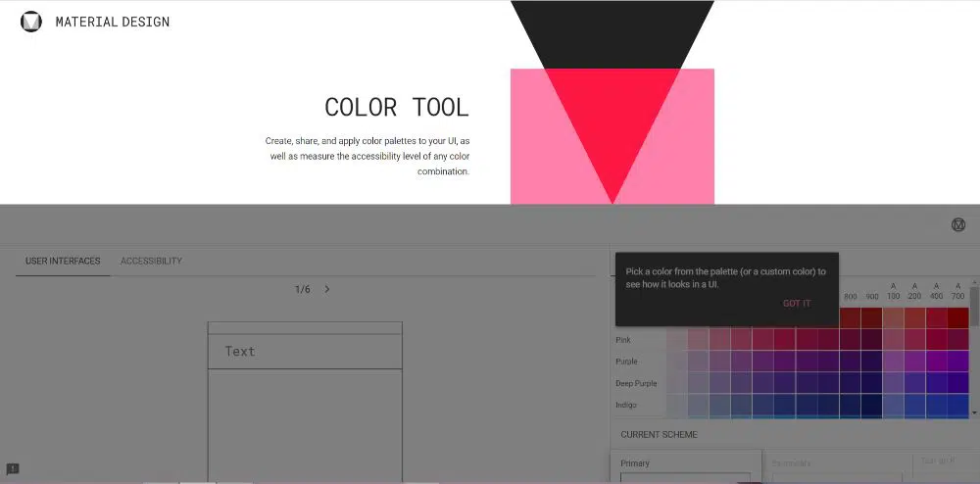
Task: Click the Material Design logo in header
Action: (31, 22)
